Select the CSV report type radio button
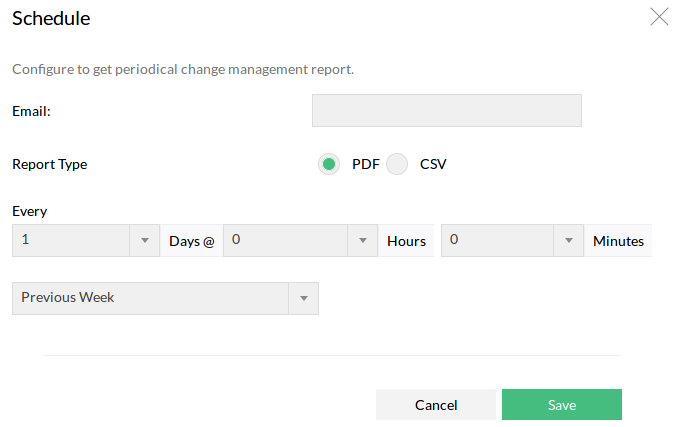Screen dimensions: 675x427 398,164
